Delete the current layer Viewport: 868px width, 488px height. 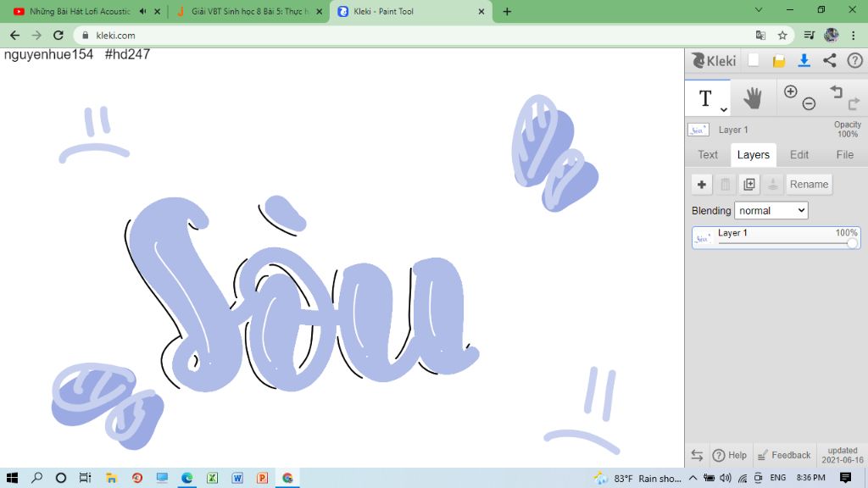click(x=726, y=184)
